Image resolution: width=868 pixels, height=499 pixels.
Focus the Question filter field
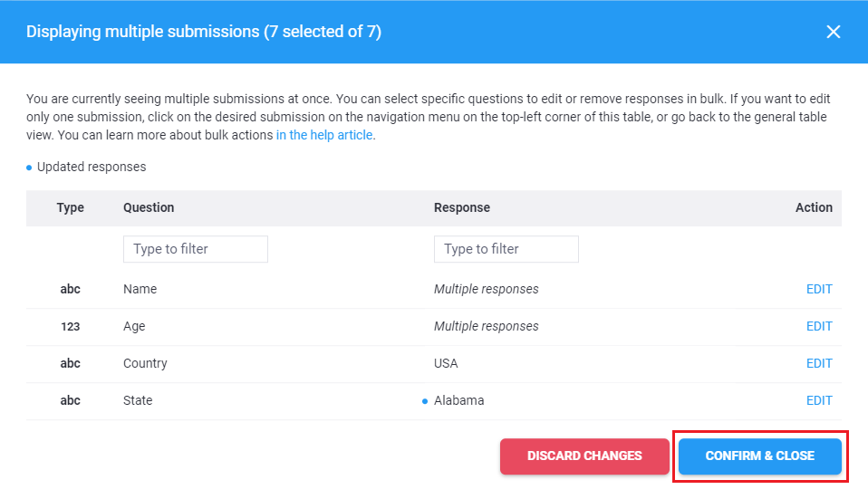point(195,249)
